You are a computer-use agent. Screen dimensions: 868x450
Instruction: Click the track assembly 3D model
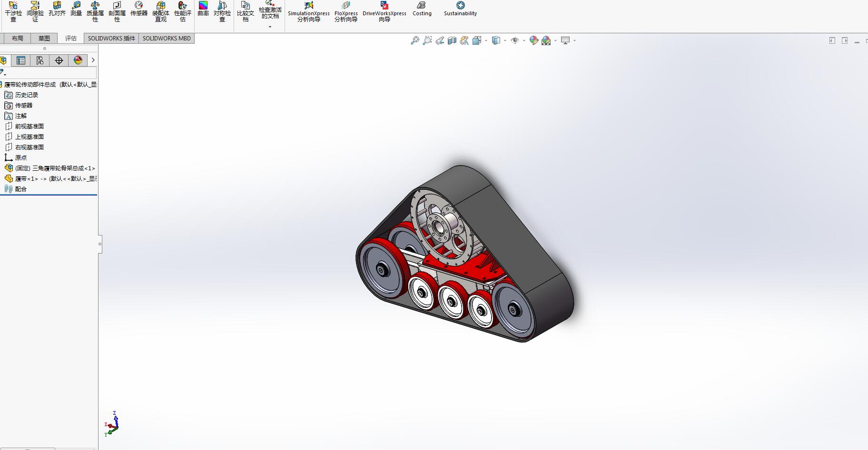pyautogui.click(x=465, y=254)
